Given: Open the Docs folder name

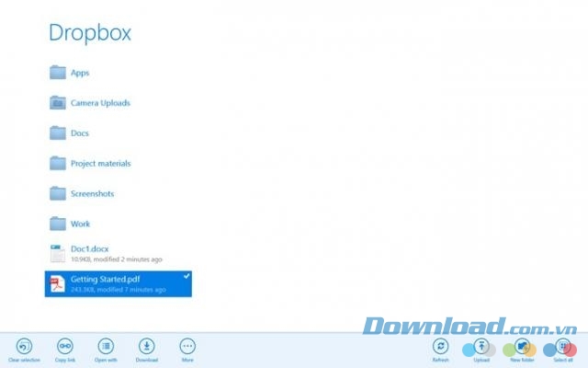Looking at the screenshot, I should (80, 133).
